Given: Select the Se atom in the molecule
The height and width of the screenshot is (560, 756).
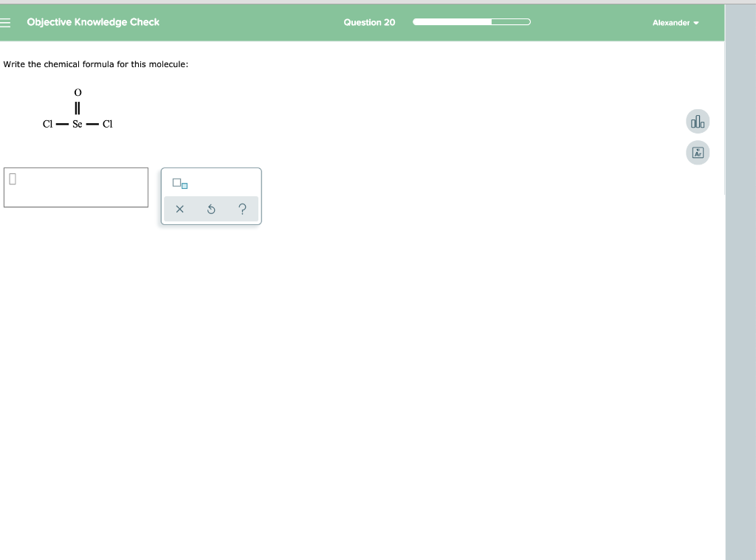Looking at the screenshot, I should click(77, 124).
